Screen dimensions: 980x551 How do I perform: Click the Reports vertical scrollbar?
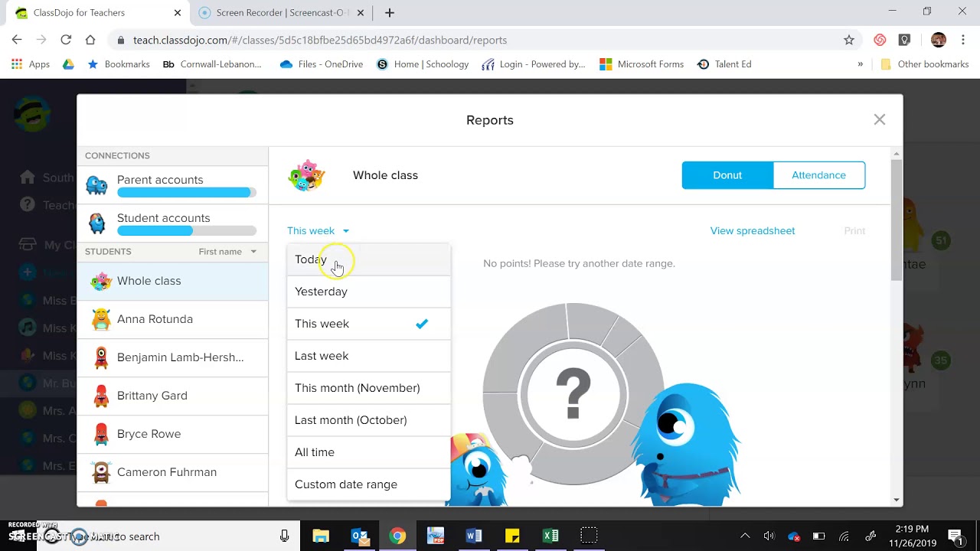897,220
